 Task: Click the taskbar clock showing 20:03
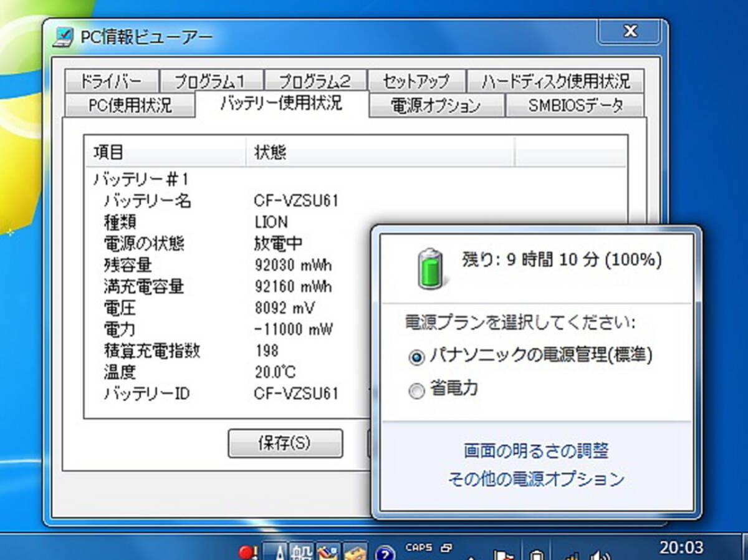click(x=681, y=548)
